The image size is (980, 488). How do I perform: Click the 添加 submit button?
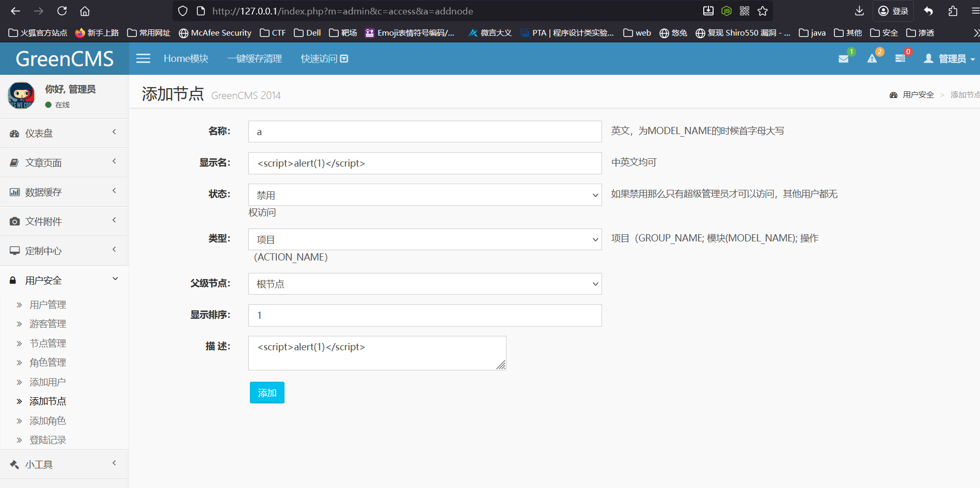tap(267, 393)
